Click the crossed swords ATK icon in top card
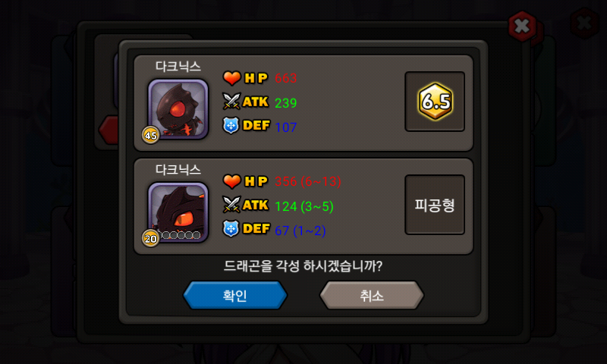Image resolution: width=607 pixels, height=364 pixels. [x=231, y=101]
